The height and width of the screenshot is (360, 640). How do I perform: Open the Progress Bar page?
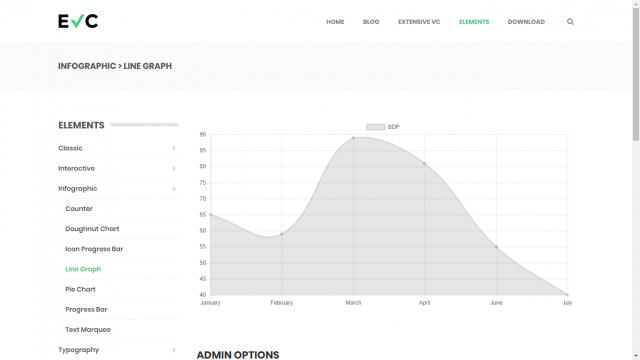[x=86, y=309]
